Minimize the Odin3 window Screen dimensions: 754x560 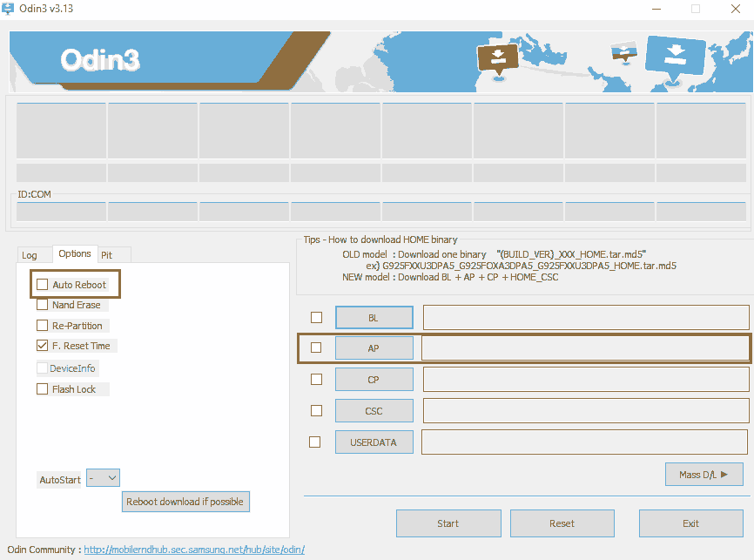656,9
